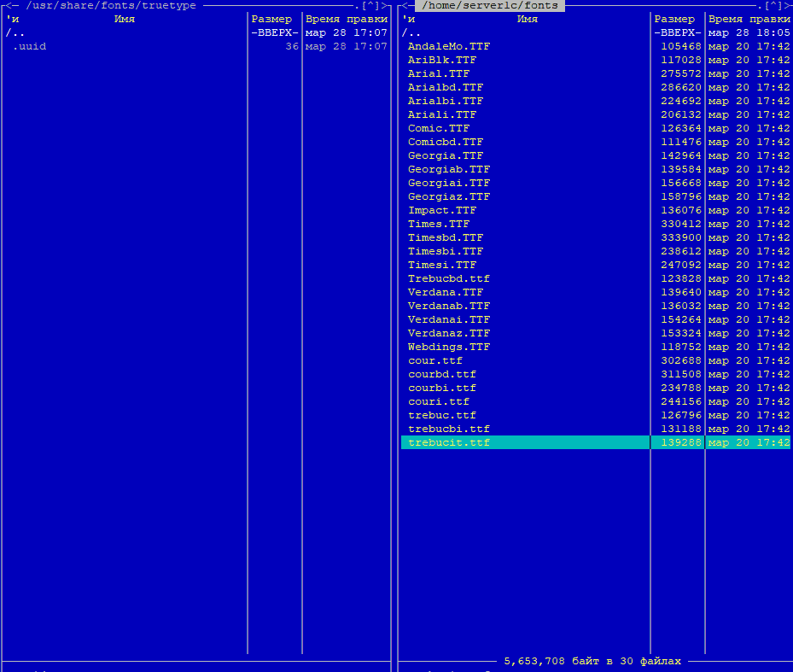Select couri.ttf file

[439, 402]
